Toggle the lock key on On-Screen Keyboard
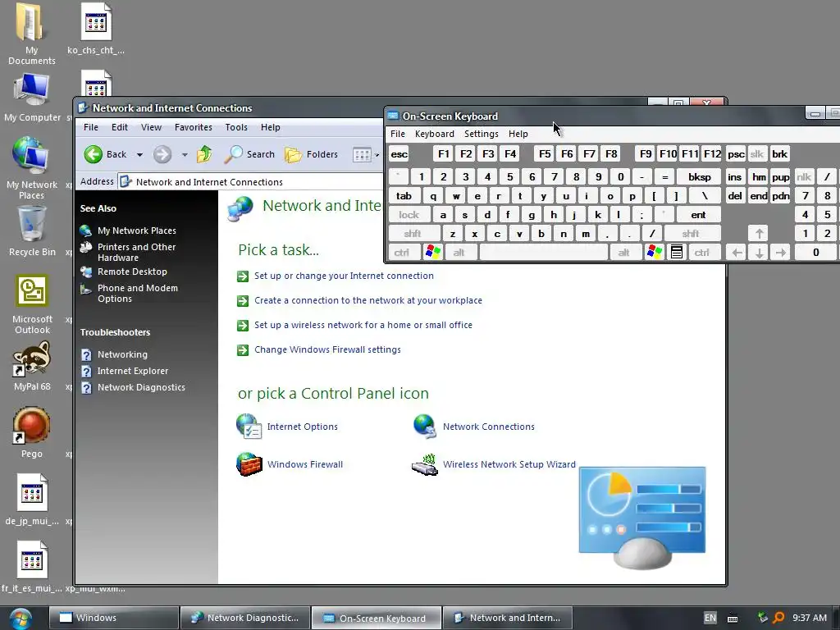 click(x=409, y=215)
